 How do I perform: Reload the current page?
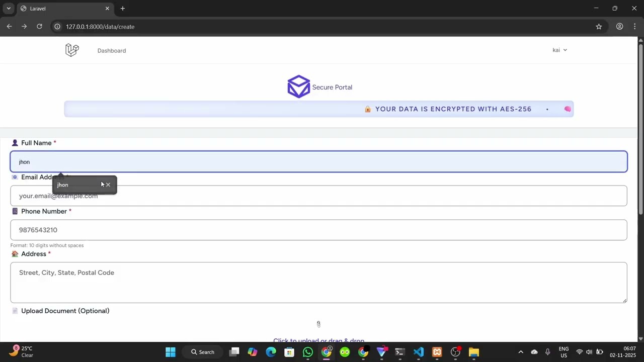pos(39,27)
